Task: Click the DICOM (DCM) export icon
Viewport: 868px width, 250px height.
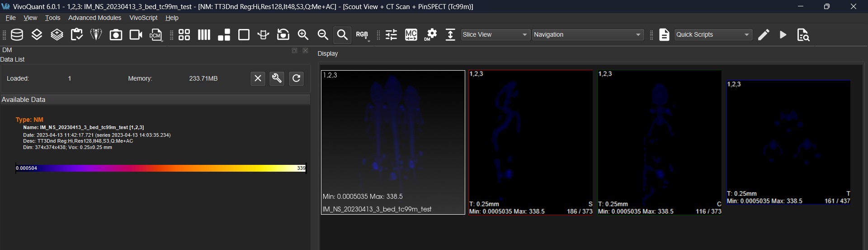Action: click(156, 35)
